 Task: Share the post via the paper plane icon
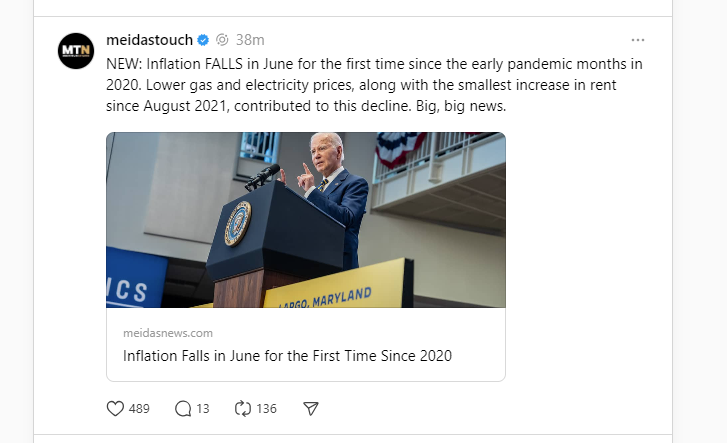[x=311, y=408]
